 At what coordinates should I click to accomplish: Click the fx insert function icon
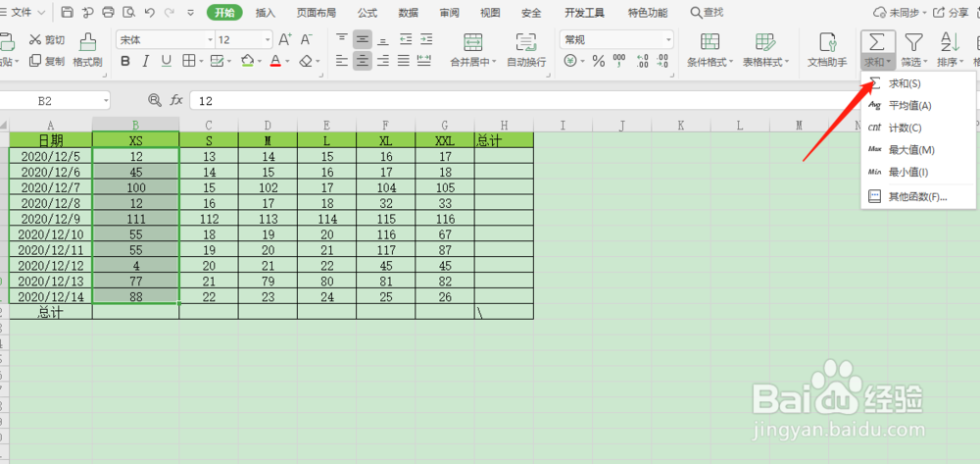pos(176,100)
